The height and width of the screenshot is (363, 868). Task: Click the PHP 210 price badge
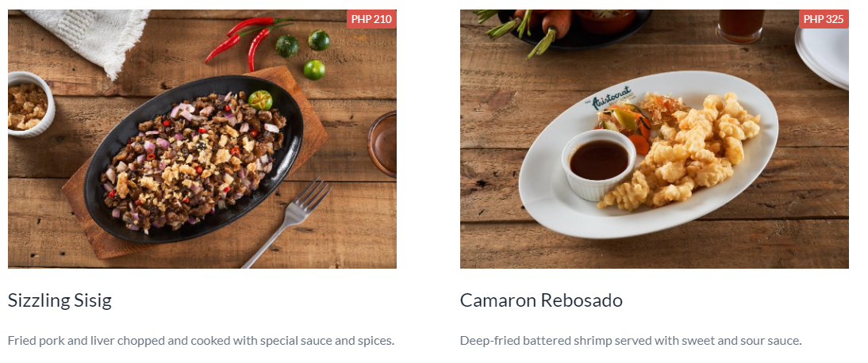(371, 19)
